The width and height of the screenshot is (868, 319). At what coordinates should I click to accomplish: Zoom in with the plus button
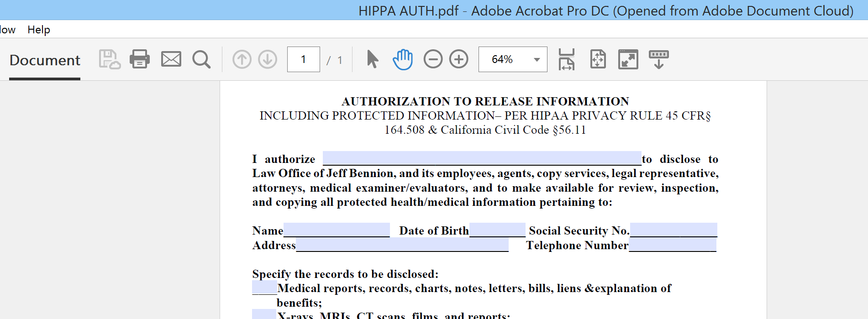point(459,59)
